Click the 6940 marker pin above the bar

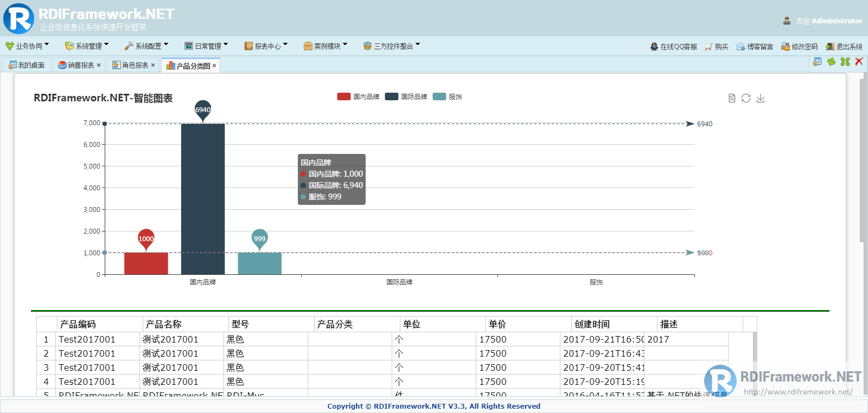[203, 109]
